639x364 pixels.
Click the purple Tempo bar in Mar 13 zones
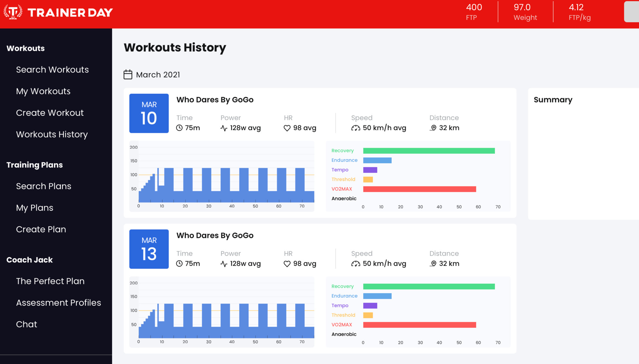[x=370, y=306]
